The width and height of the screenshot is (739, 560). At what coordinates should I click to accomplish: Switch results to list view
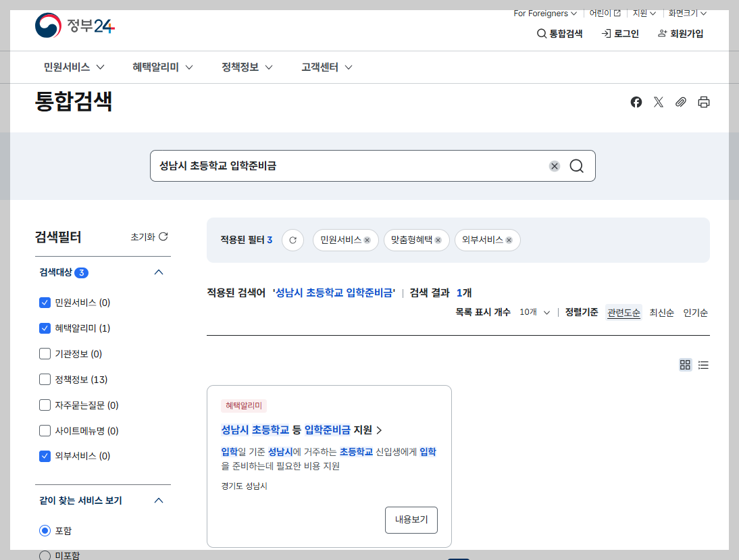703,365
